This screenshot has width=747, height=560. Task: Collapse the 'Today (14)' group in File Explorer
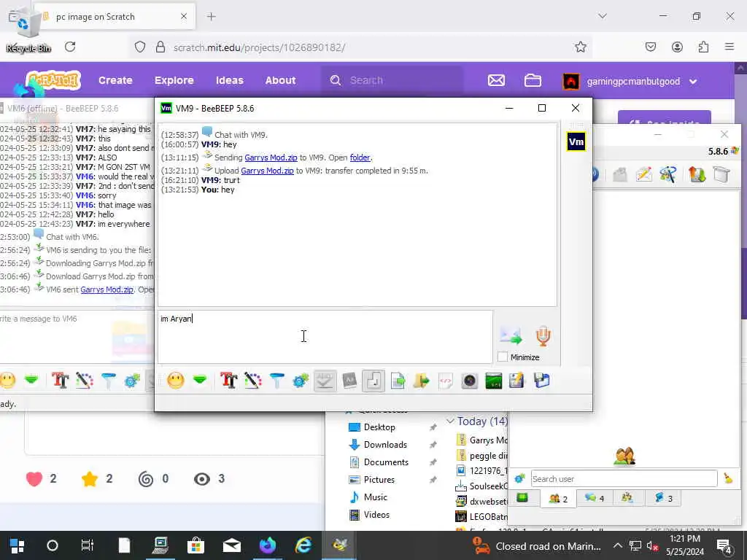tap(449, 421)
